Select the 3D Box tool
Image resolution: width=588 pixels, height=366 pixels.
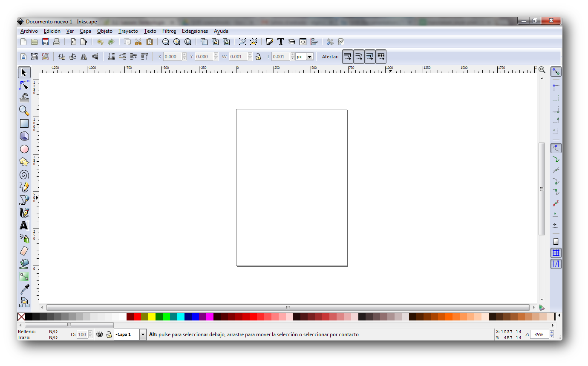24,136
